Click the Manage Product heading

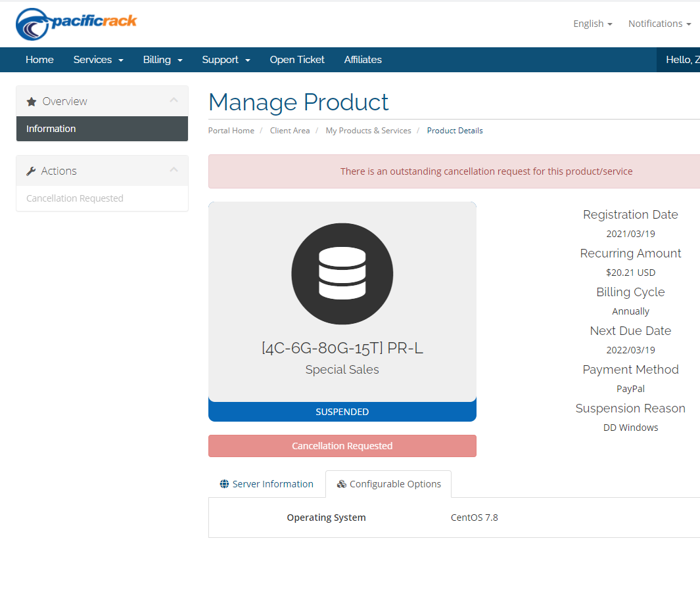tap(298, 102)
